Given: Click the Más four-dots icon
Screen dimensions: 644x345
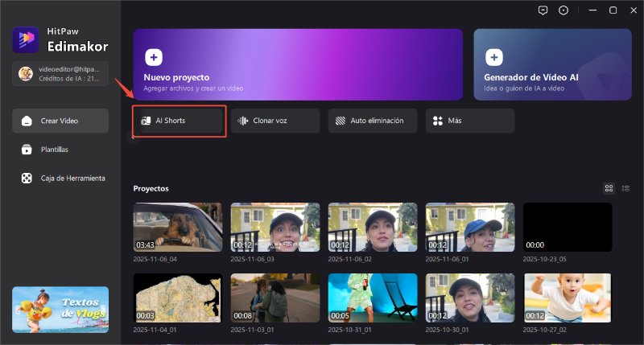Looking at the screenshot, I should point(438,121).
